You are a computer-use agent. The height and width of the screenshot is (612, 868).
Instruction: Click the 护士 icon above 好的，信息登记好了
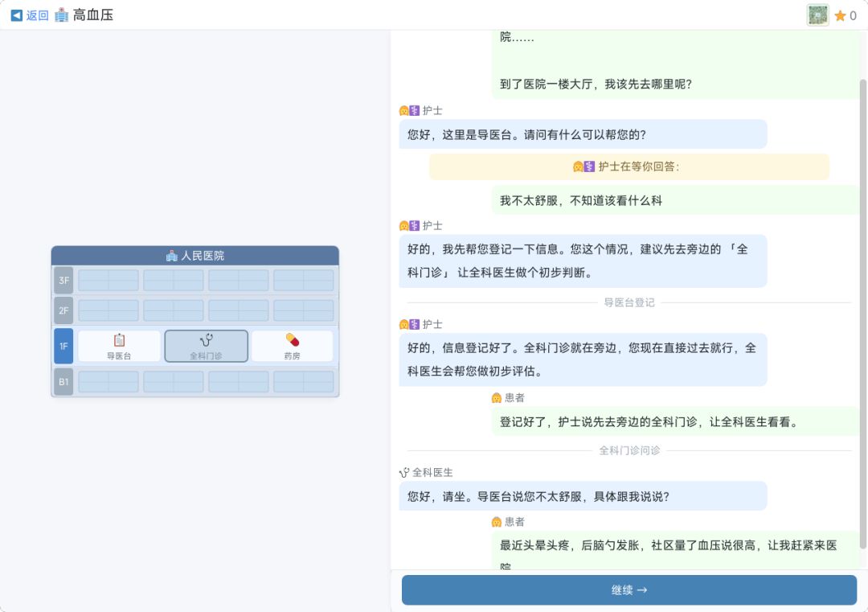(x=409, y=324)
